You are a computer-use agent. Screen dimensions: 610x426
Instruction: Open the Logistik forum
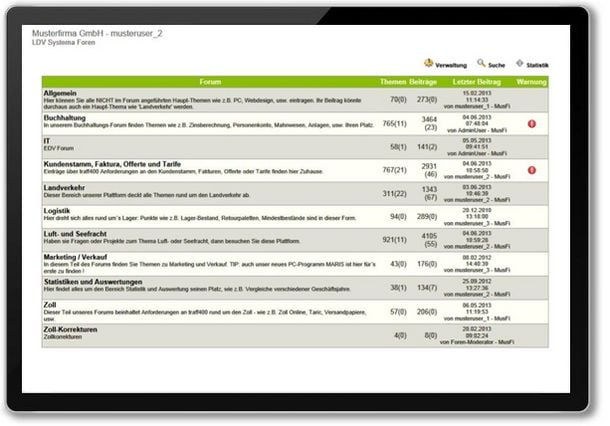59,211
